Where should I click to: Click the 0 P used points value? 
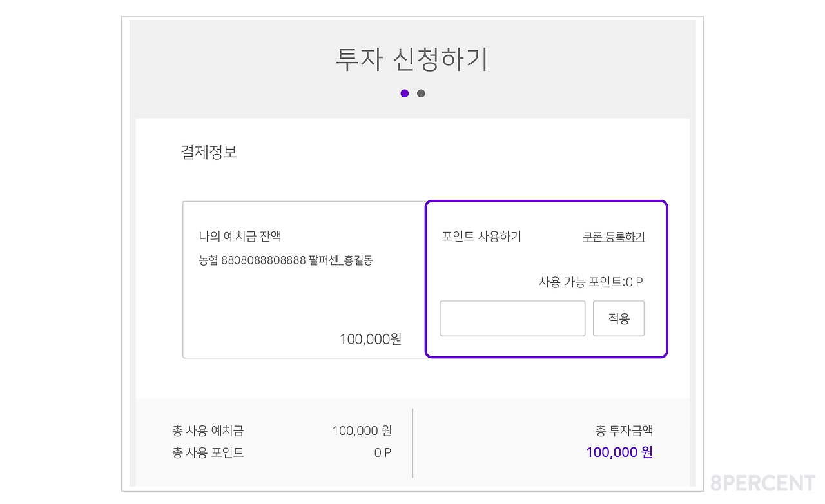(382, 452)
